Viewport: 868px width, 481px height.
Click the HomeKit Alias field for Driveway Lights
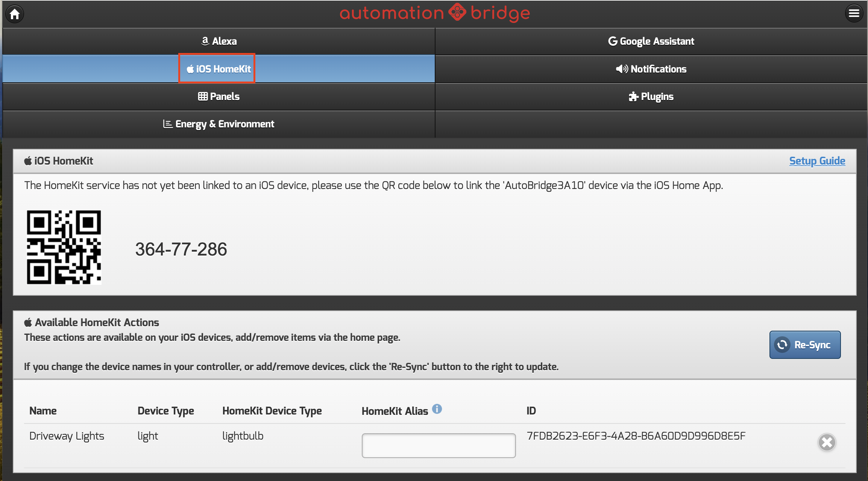(439, 445)
